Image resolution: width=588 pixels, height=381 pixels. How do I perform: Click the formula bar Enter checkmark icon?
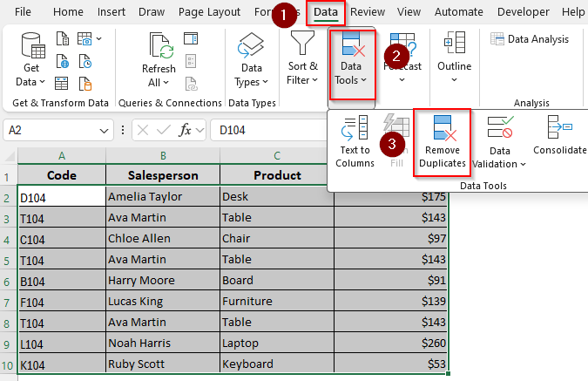point(164,130)
